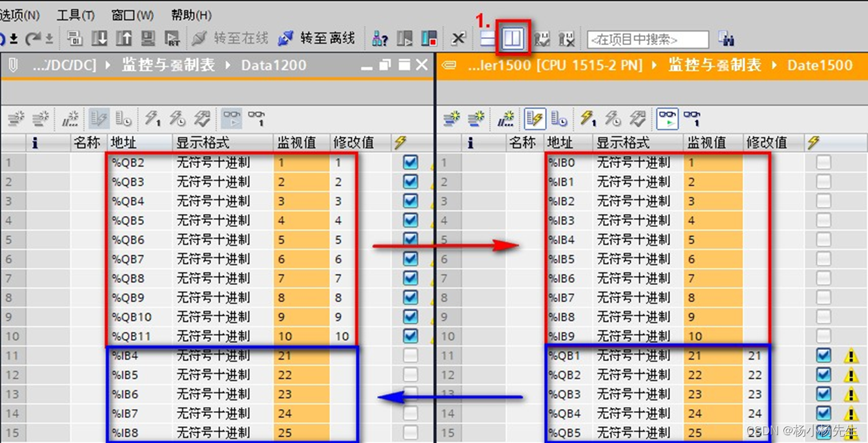Open accessible devices icon beside 转至离线
The image size is (868, 443).
(x=380, y=39)
